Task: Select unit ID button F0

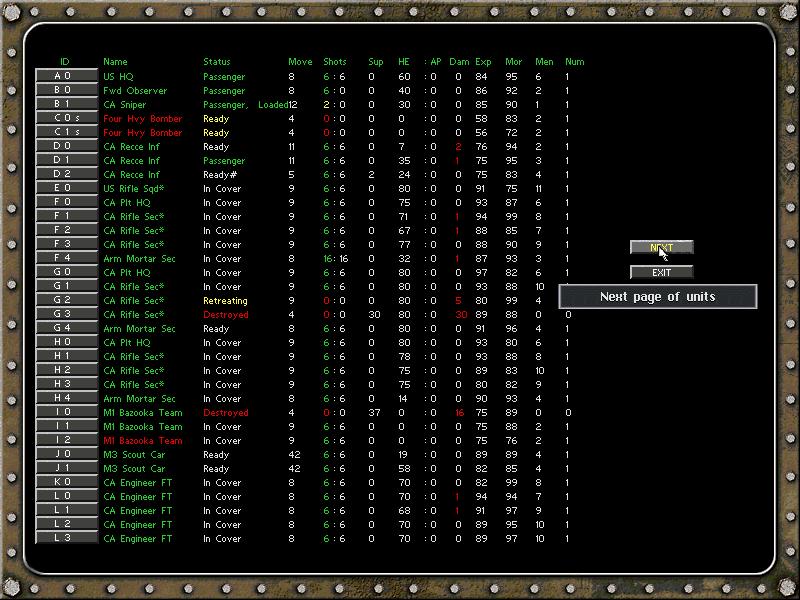Action: [x=67, y=202]
